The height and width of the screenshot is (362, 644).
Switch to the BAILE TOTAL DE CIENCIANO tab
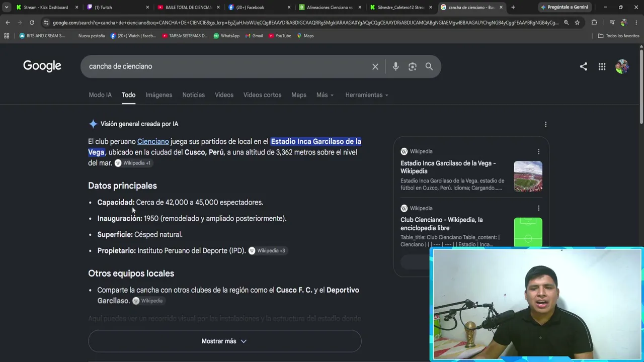coord(188,8)
